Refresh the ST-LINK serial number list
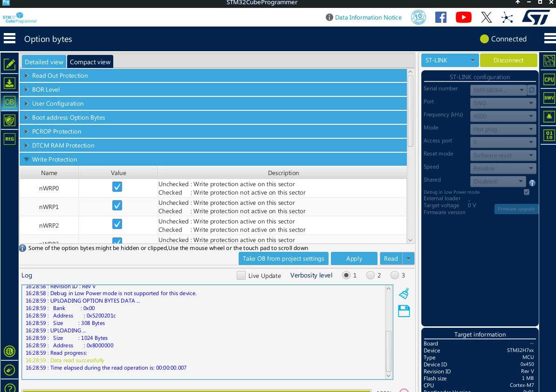This screenshot has height=392, width=556. coord(532,90)
